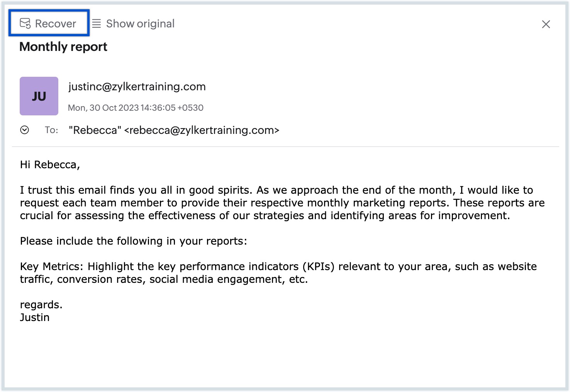Screen dimensions: 570x392
Task: Click the paragraph starting I trust this email
Action: pyautogui.click(x=282, y=203)
